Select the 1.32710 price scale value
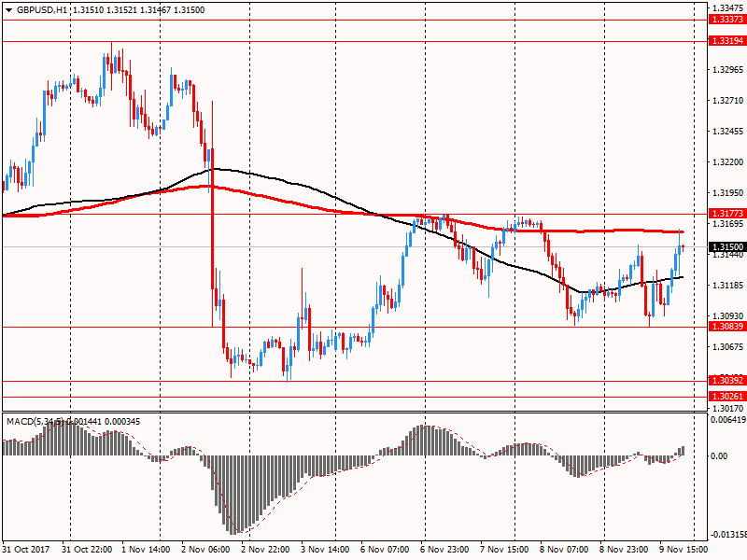 point(727,101)
